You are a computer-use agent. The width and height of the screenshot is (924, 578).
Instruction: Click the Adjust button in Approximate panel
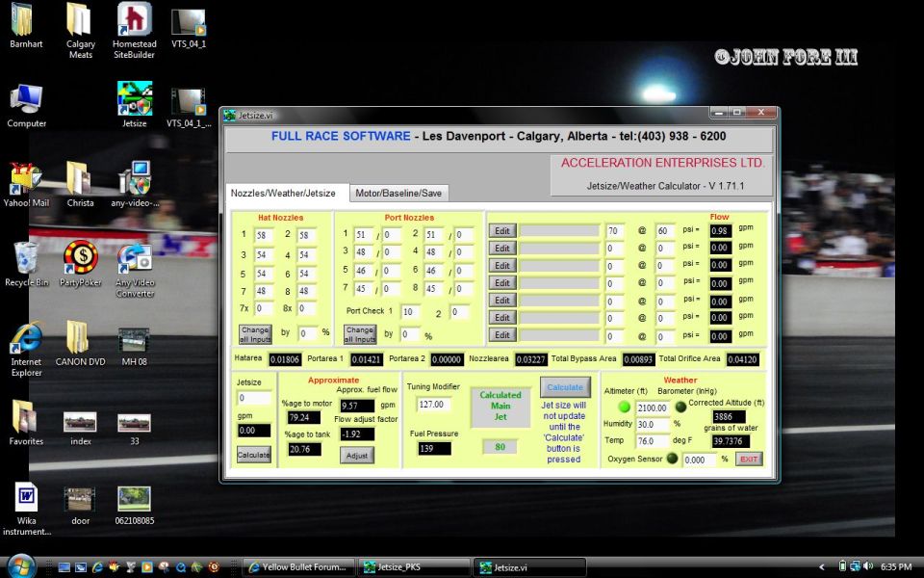point(356,456)
